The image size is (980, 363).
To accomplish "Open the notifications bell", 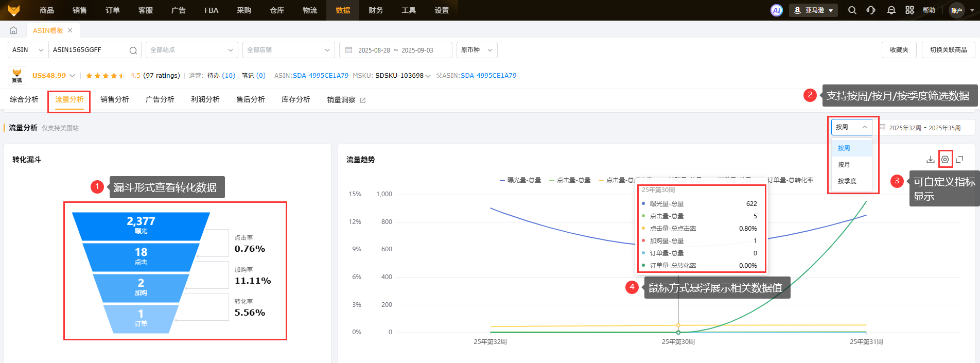I will (x=891, y=10).
